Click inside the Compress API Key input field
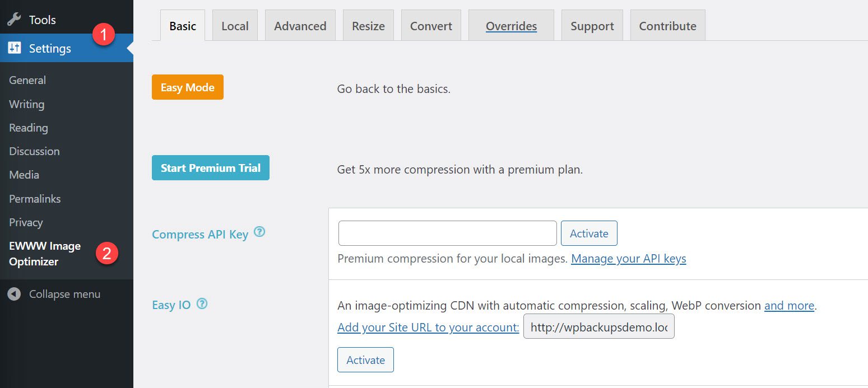This screenshot has width=868, height=388. (447, 233)
